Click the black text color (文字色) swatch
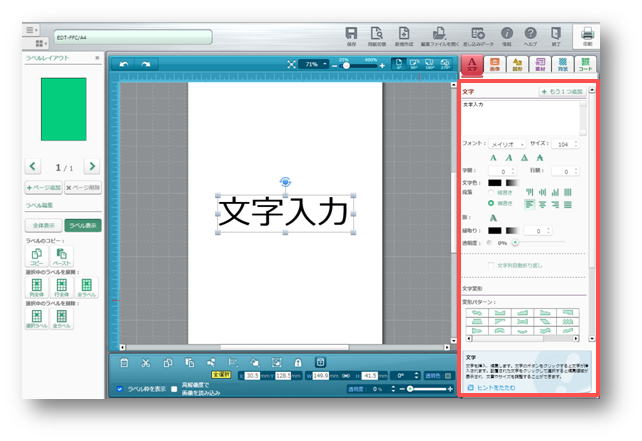Image resolution: width=642 pixels, height=441 pixels. (494, 183)
